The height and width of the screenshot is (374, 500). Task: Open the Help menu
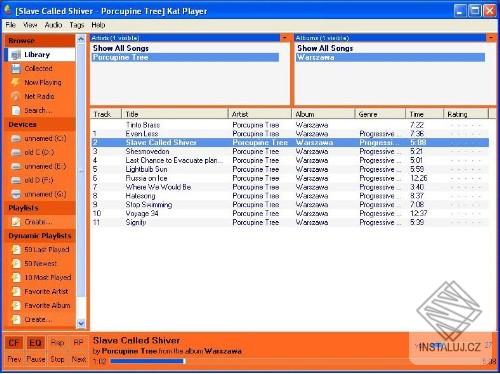click(x=98, y=25)
